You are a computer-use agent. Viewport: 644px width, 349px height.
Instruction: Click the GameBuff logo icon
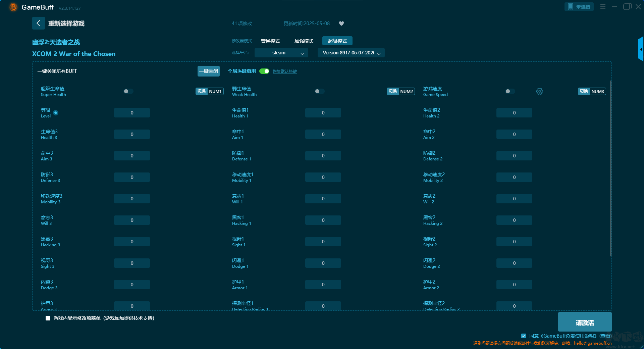[13, 7]
